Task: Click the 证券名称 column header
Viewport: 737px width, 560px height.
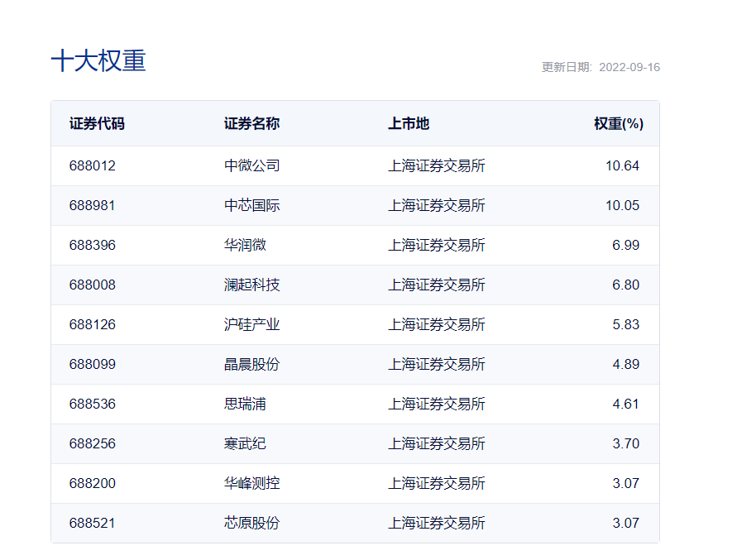Action: (251, 124)
